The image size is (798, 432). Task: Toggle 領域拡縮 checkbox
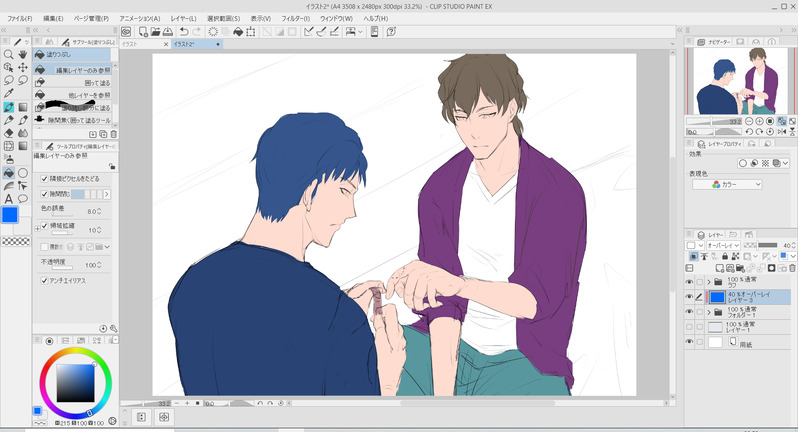(x=44, y=225)
